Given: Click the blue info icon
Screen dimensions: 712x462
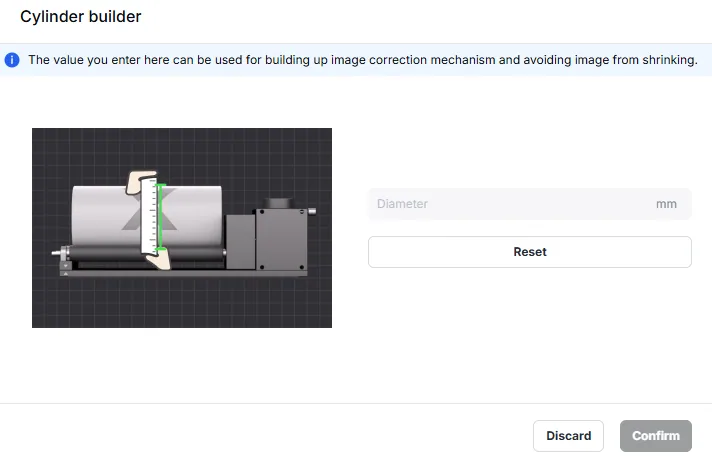Looking at the screenshot, I should pos(12,60).
